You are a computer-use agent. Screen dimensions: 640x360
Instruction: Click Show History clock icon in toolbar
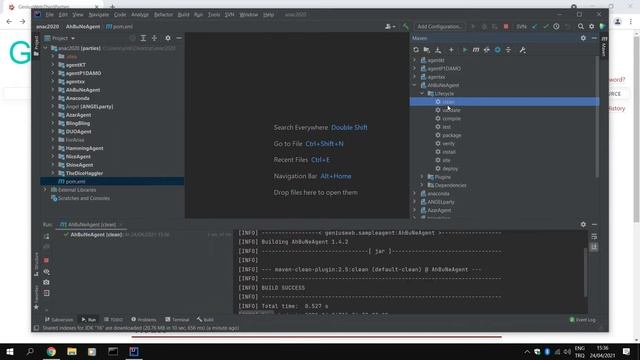556,27
